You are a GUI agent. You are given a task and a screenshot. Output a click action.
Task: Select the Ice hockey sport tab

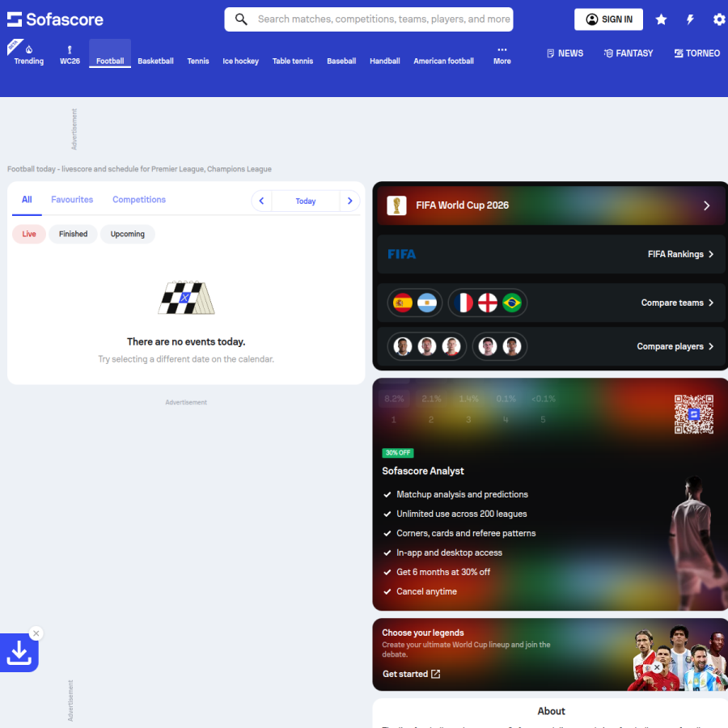click(240, 61)
